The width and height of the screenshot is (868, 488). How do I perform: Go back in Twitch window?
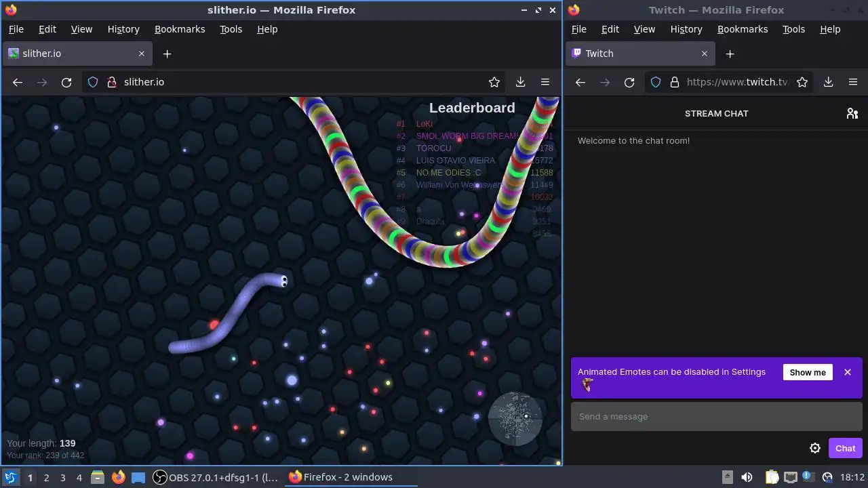point(580,82)
